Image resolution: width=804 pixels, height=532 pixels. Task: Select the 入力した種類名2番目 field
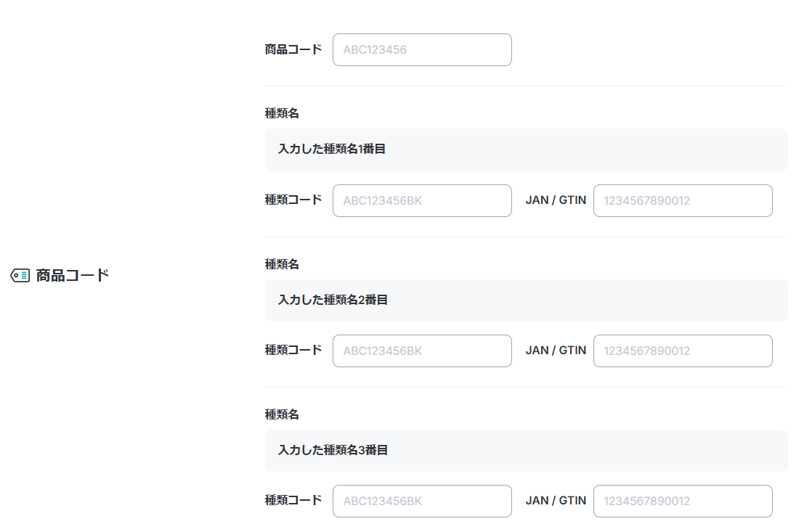(x=525, y=300)
